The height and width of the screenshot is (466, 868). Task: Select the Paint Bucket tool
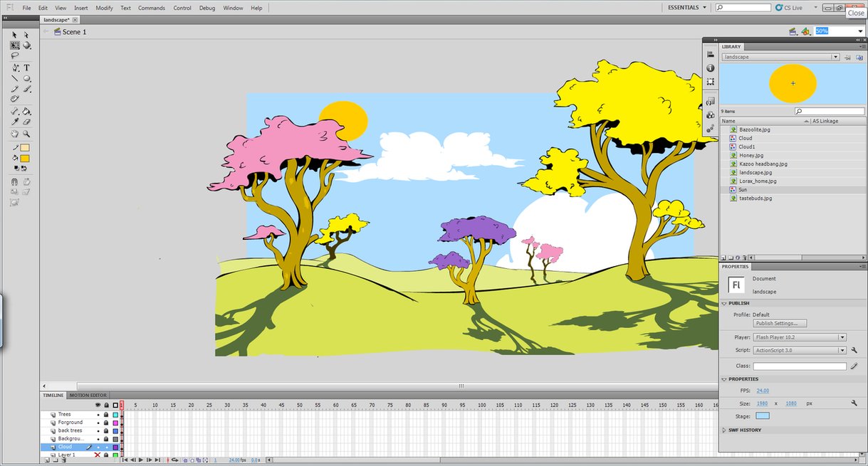pyautogui.click(x=26, y=111)
